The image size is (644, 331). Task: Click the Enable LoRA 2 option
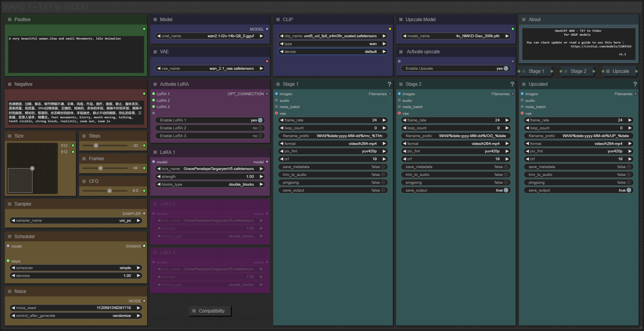[210, 128]
